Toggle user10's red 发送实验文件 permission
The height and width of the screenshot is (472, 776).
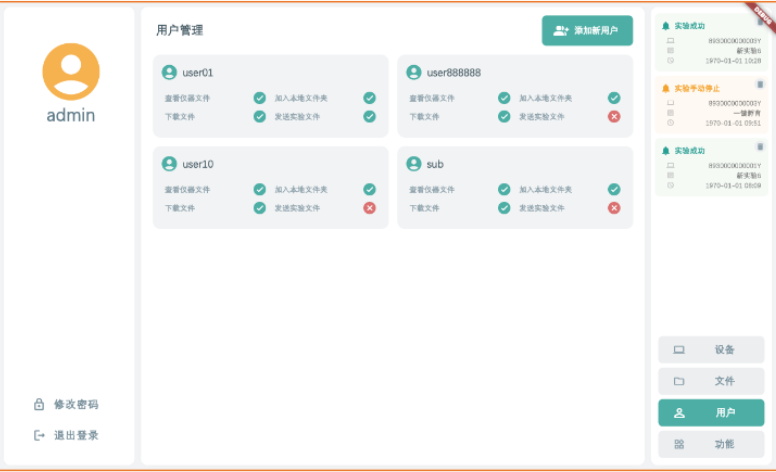tap(369, 208)
